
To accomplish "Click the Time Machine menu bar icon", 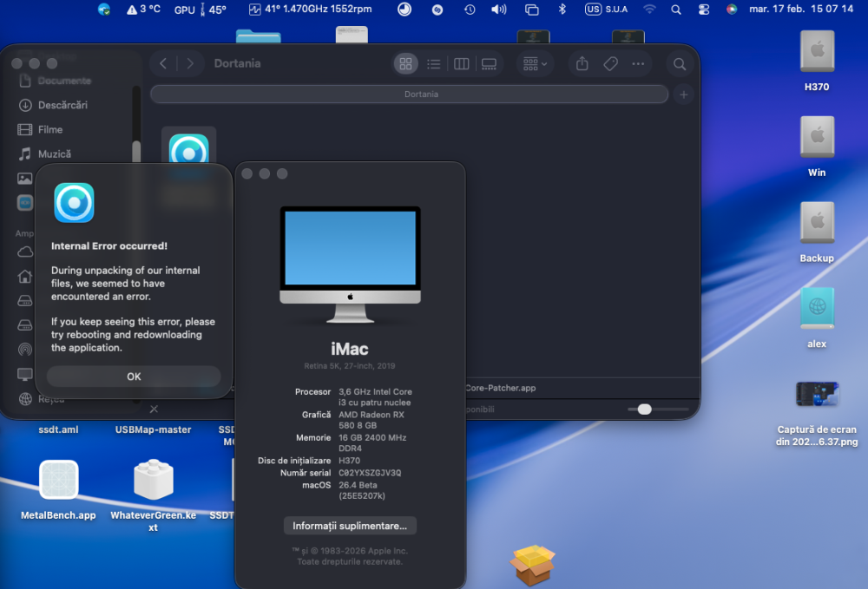I will [x=470, y=10].
